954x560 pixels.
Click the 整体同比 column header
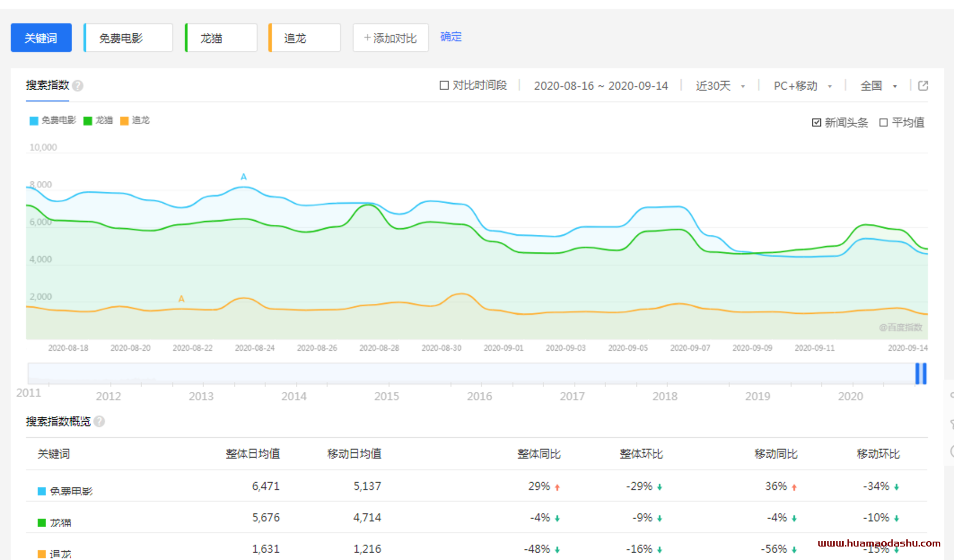pos(539,454)
